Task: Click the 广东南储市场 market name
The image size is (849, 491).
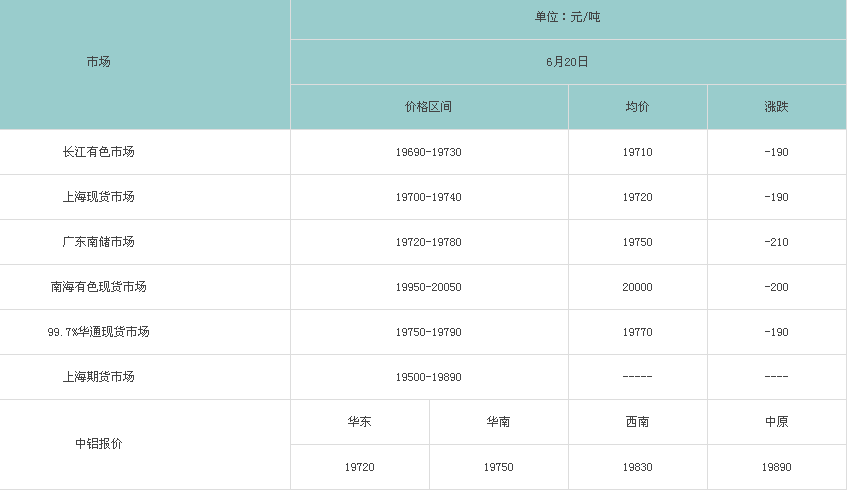Action: click(98, 242)
